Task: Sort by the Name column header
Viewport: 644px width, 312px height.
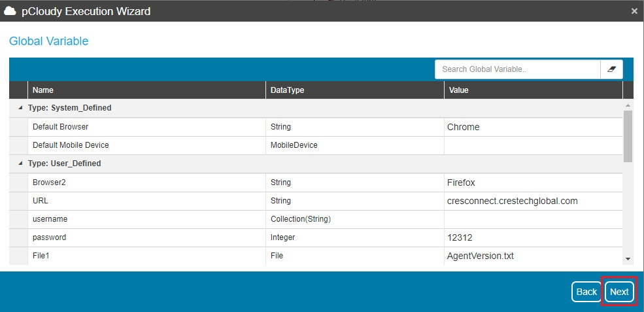Action: click(x=146, y=90)
